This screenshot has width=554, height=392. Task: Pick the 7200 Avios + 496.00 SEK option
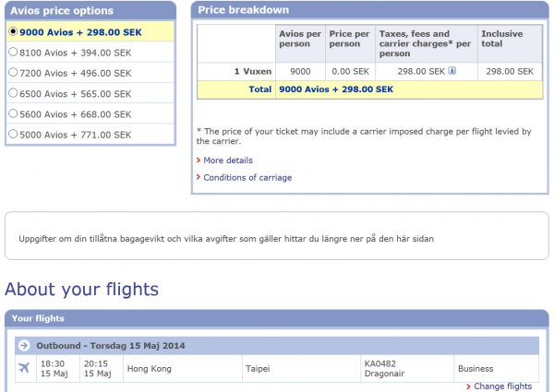pos(13,73)
